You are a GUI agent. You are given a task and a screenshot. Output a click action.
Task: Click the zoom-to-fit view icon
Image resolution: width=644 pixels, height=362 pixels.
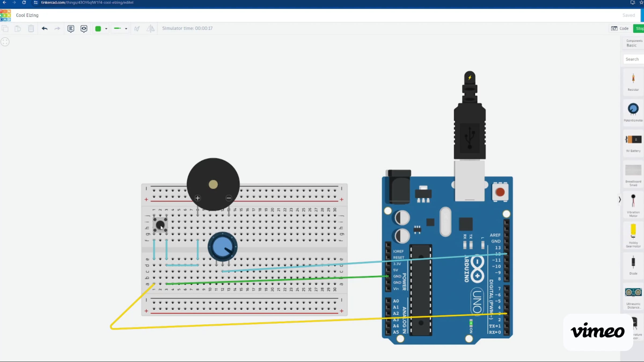click(x=5, y=42)
